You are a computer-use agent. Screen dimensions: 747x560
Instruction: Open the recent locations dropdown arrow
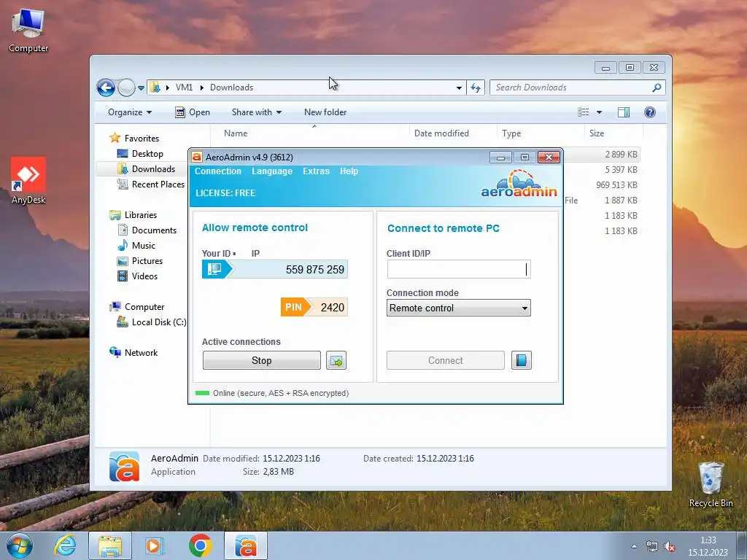pos(141,88)
